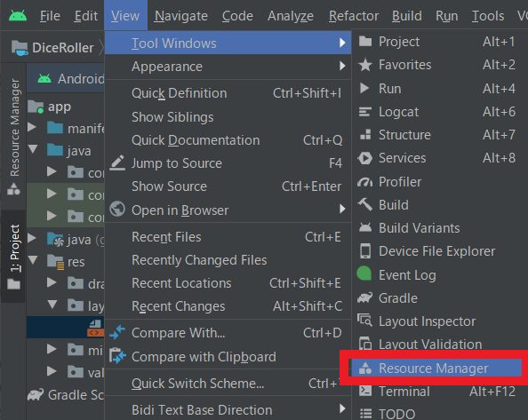This screenshot has width=528, height=420.
Task: Choose Recently Changed Files
Action: 228,260
